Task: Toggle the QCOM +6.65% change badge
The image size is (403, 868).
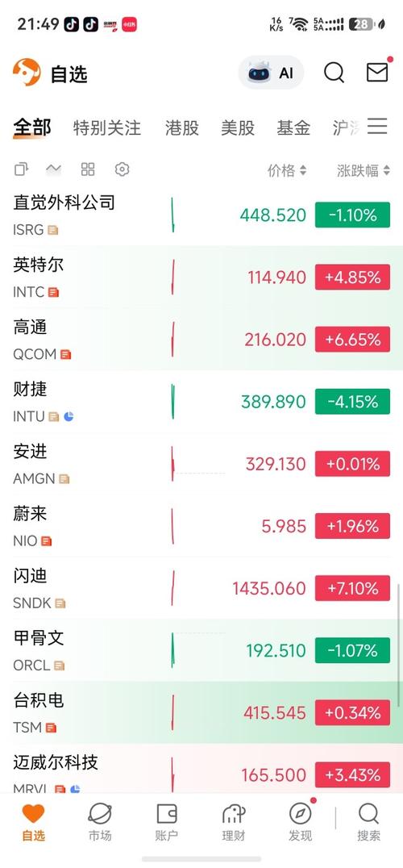Action: (x=352, y=340)
